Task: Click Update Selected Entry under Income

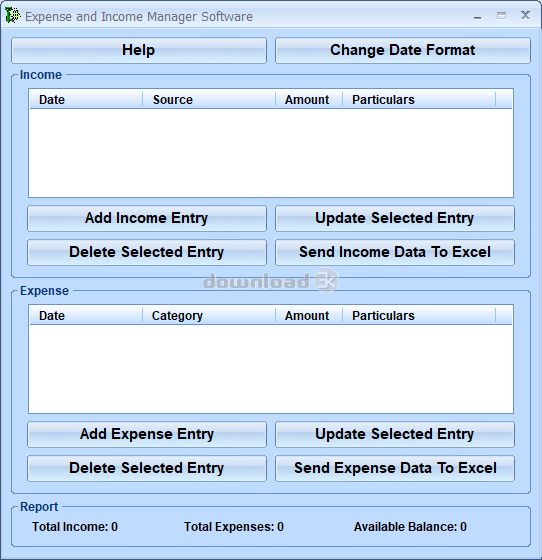Action: tap(395, 218)
